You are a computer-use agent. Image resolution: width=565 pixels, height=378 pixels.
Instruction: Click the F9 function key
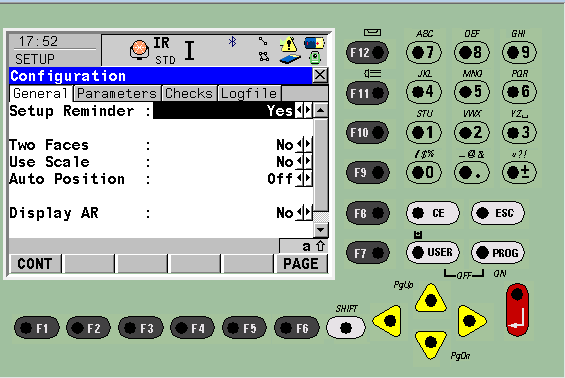point(368,172)
